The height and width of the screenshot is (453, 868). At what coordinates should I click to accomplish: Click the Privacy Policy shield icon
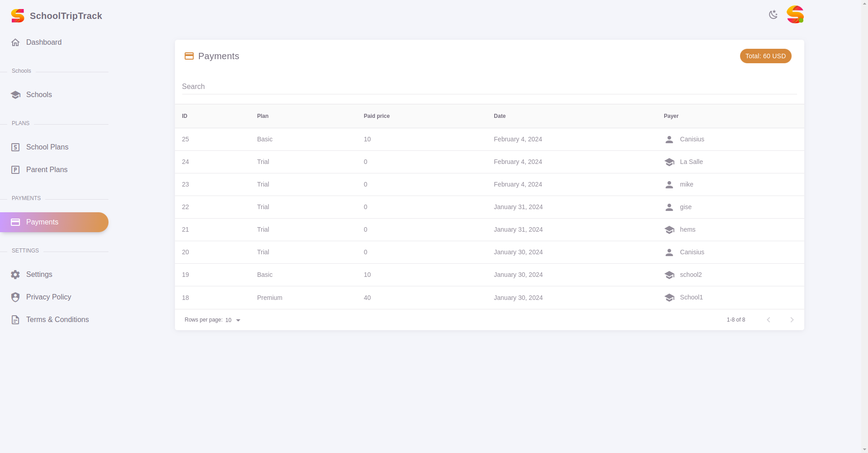pyautogui.click(x=15, y=297)
